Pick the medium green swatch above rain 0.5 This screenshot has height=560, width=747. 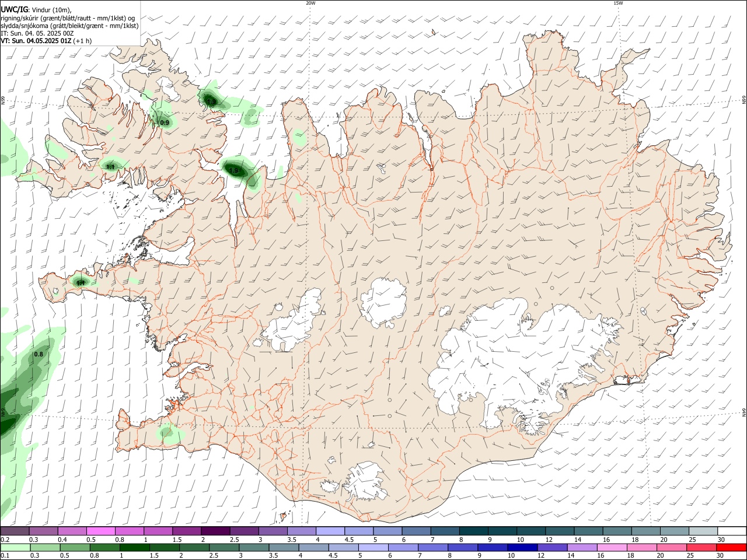click(75, 547)
